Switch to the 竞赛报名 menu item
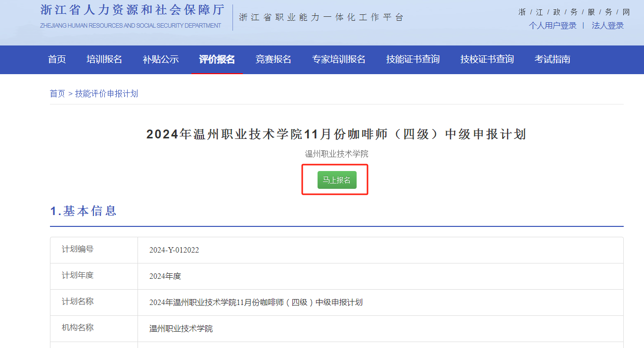Viewport: 644px width, 348px height. [274, 59]
